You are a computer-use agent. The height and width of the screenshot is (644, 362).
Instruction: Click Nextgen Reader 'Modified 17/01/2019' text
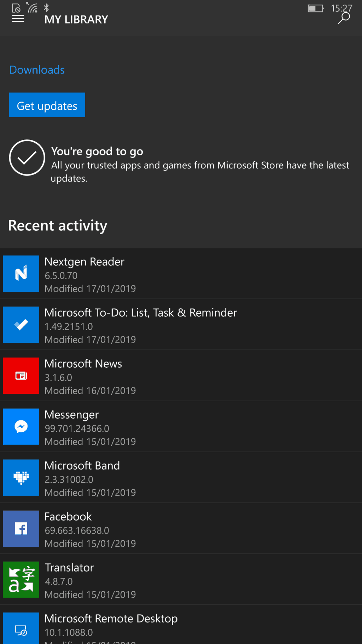tap(90, 289)
